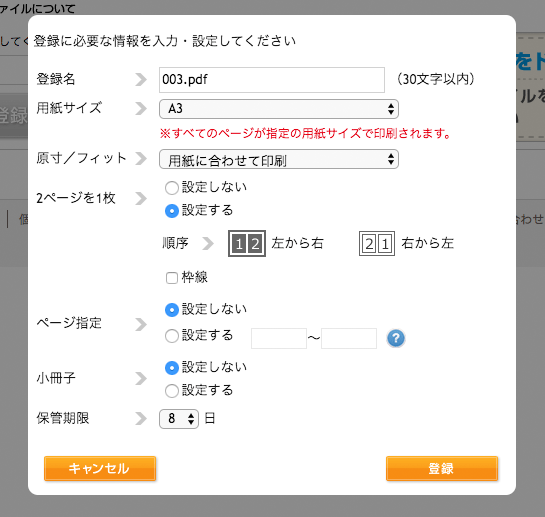Click the end page number field
Image resolution: width=545 pixels, height=517 pixels.
[349, 338]
